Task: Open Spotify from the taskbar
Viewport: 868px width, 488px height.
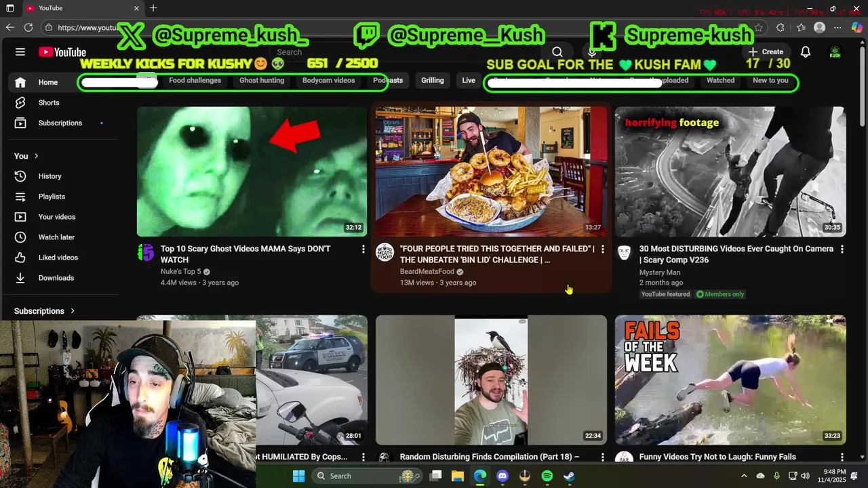Action: pyautogui.click(x=547, y=476)
